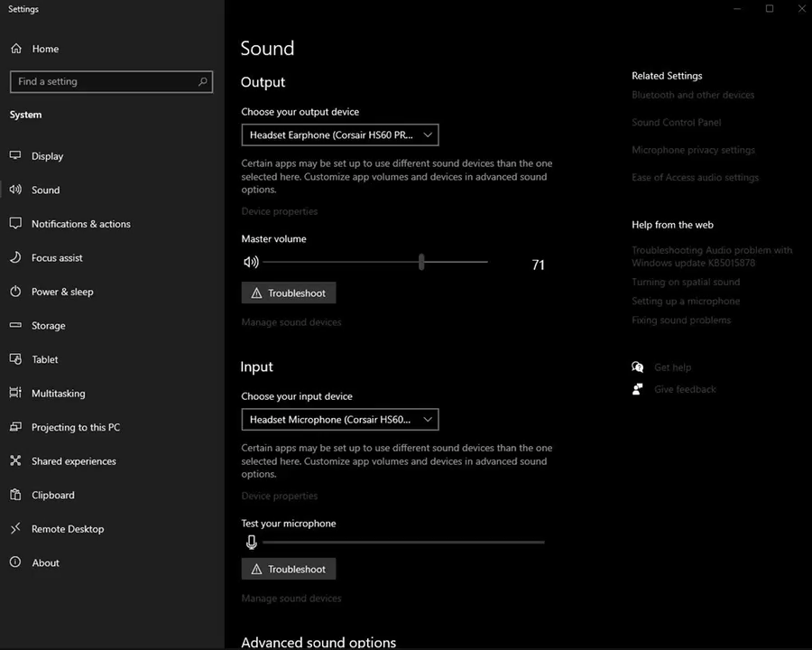The width and height of the screenshot is (812, 650).
Task: Click the Power & sleep icon
Action: pyautogui.click(x=15, y=292)
